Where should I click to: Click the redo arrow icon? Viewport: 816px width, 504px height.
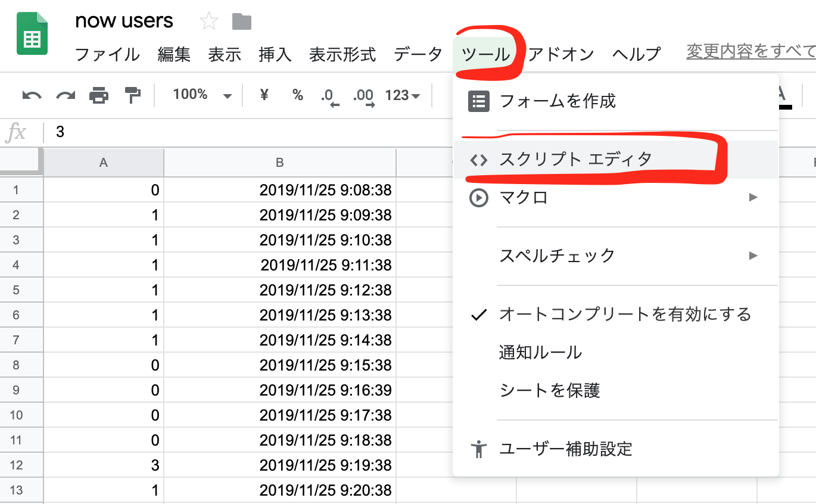click(x=66, y=95)
